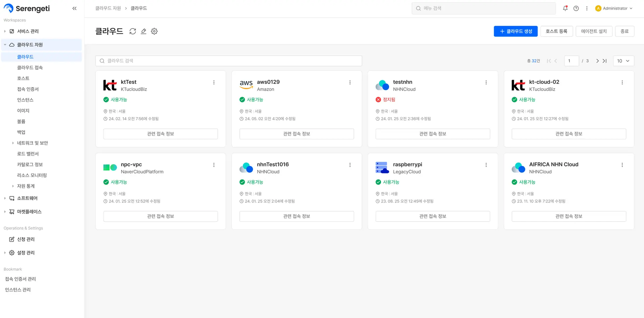Open the Administrator account dropdown
Image resolution: width=644 pixels, height=318 pixels.
614,8
